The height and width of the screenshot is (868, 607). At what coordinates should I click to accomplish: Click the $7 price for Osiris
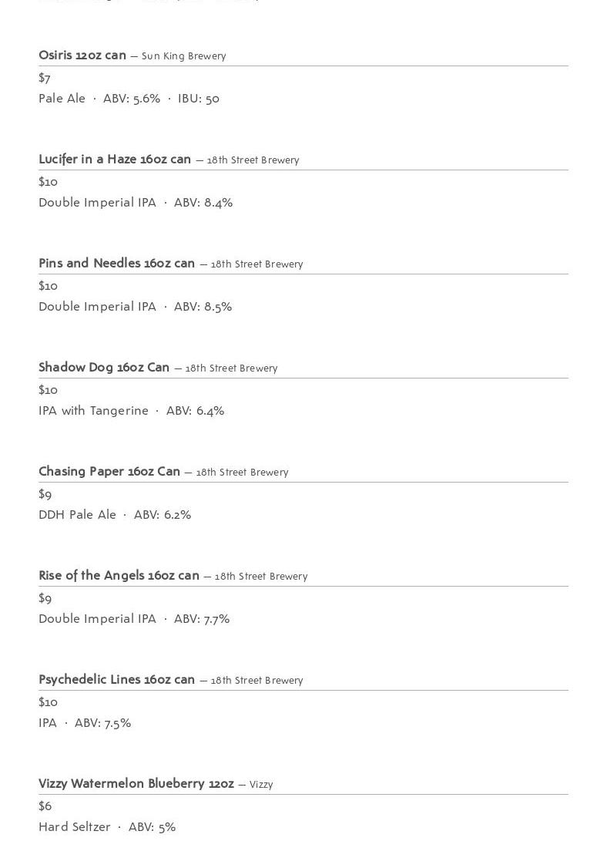coord(45,78)
